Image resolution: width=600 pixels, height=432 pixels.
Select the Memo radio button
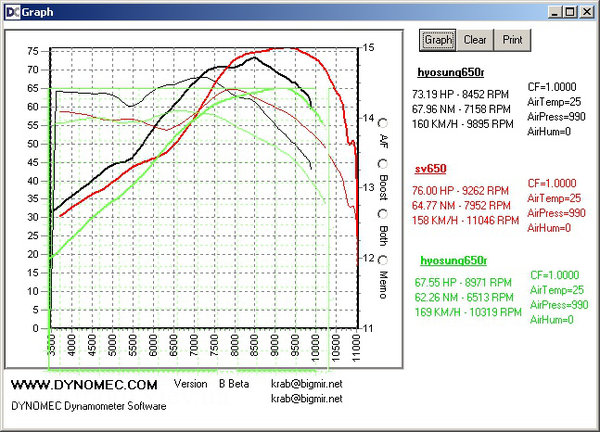tap(382, 260)
